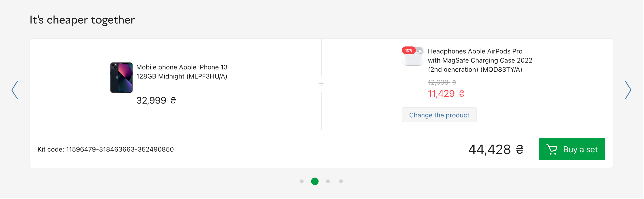Open the Headphones Apple AirPods Pro link
The height and width of the screenshot is (199, 644).
(x=480, y=60)
